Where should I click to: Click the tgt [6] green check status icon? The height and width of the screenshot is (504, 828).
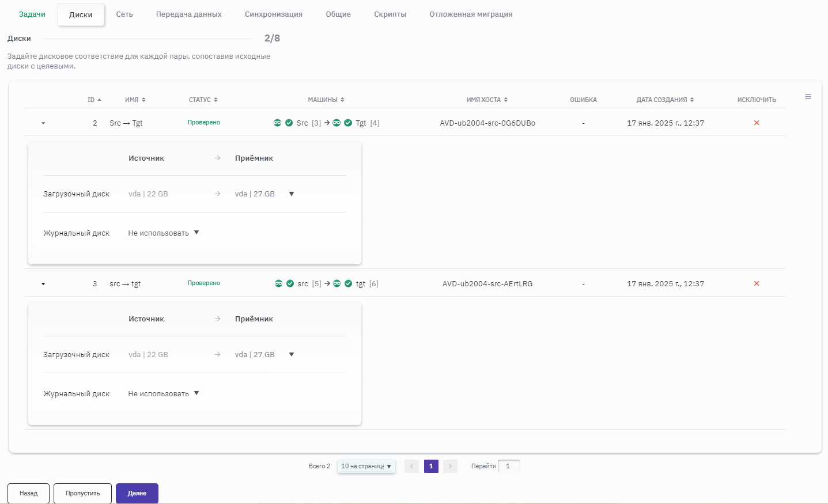coord(348,283)
